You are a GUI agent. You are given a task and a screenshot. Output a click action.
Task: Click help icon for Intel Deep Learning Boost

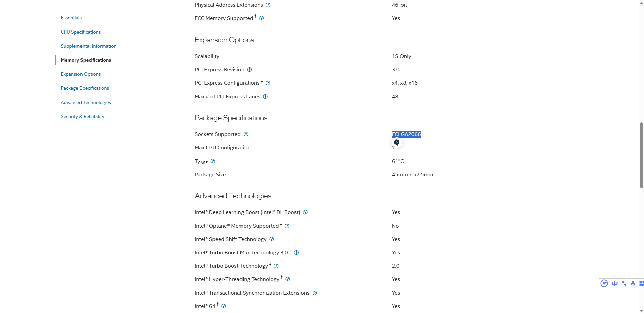pyautogui.click(x=305, y=212)
